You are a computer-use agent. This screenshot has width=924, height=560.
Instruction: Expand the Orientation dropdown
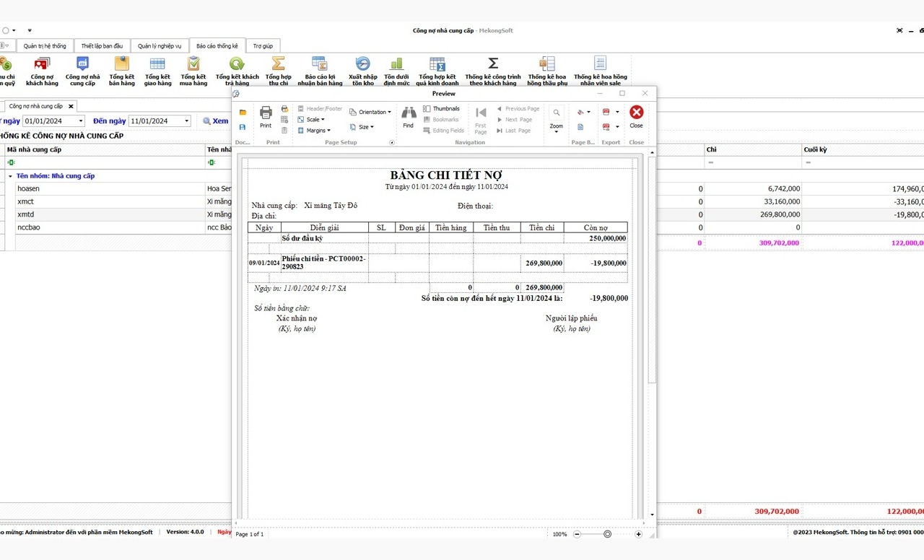point(370,113)
